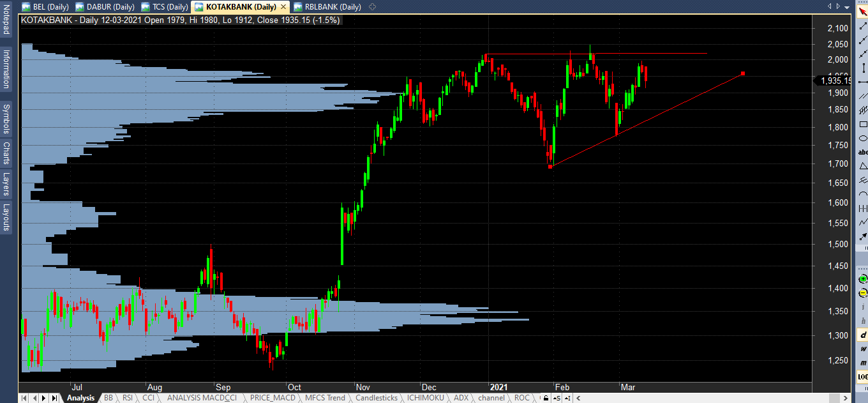This screenshot has width=868, height=403.
Task: Go to the next chart sheet
Action: (44, 398)
